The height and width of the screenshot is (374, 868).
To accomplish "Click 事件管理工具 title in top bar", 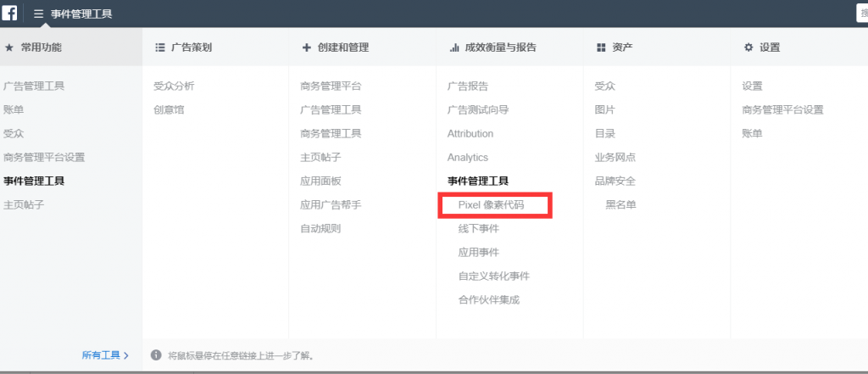I will tap(81, 14).
